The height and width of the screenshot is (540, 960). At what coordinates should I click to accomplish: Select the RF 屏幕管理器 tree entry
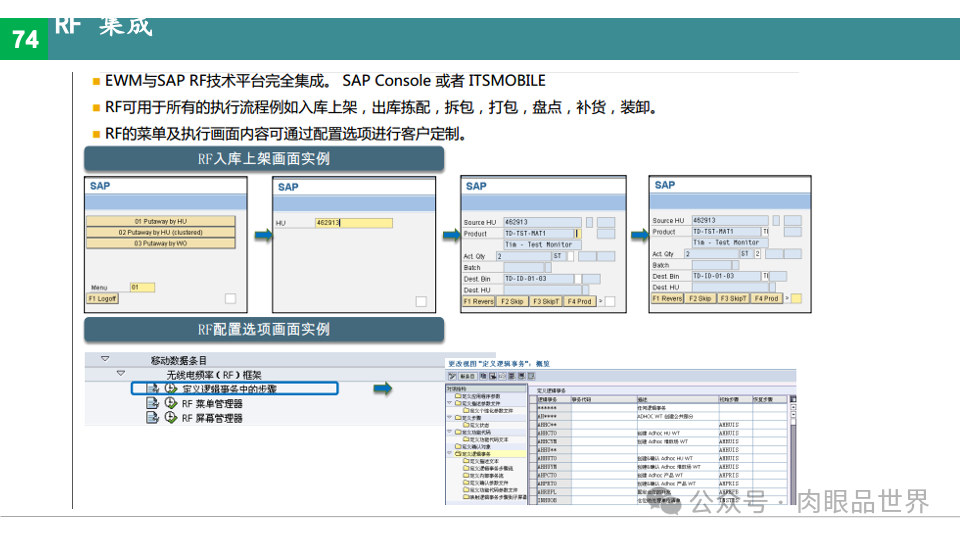212,418
